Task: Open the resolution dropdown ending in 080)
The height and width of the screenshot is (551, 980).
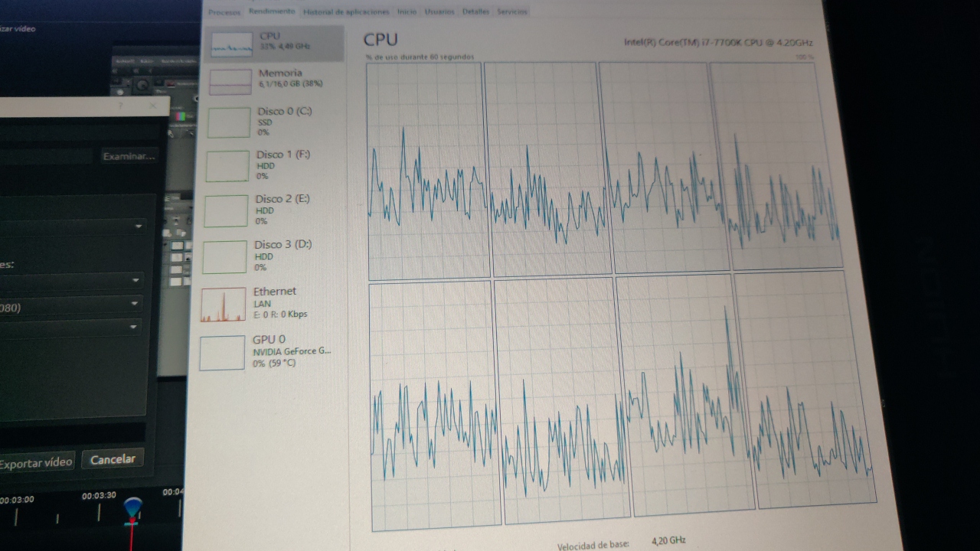Action: (x=70, y=307)
